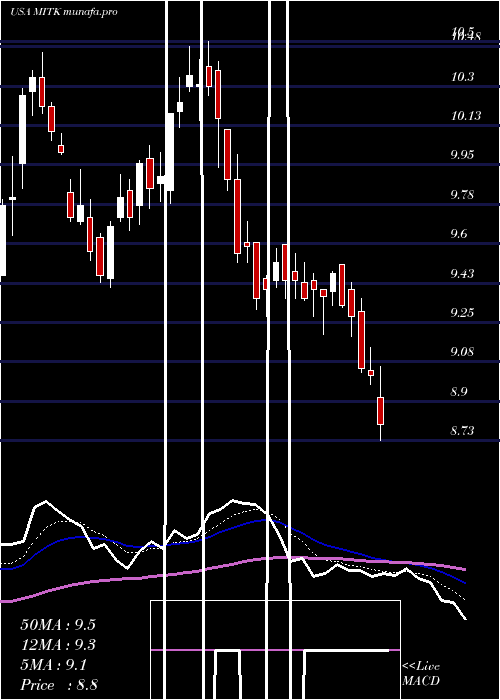Viewport: 500px width, 700px height.
Task: Click the 12MA : 9.3 readout
Action: click(x=58, y=645)
